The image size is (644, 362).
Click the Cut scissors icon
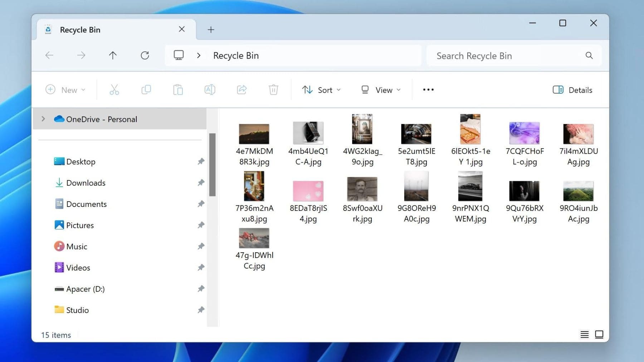pos(114,90)
